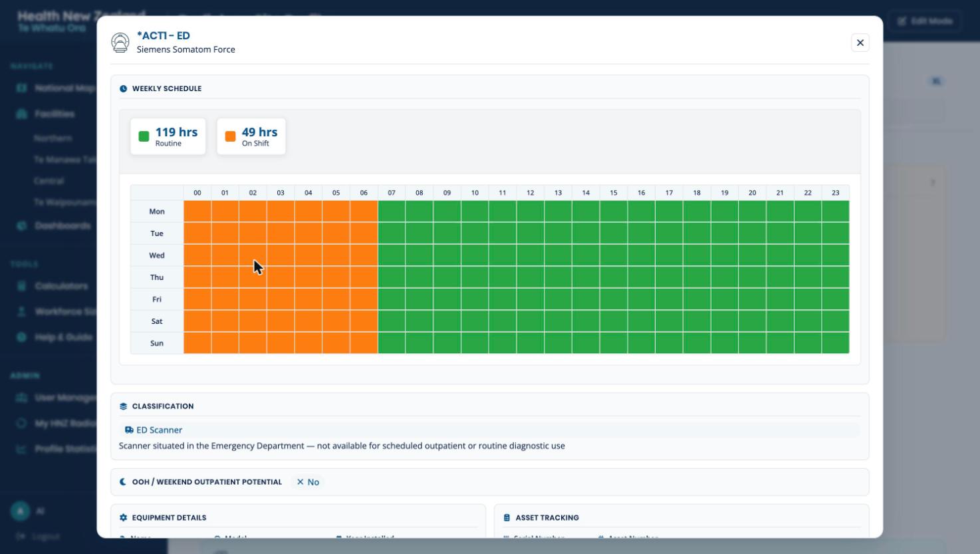The image size is (980, 554).
Task: Click the X icon in the No tag
Action: (301, 482)
